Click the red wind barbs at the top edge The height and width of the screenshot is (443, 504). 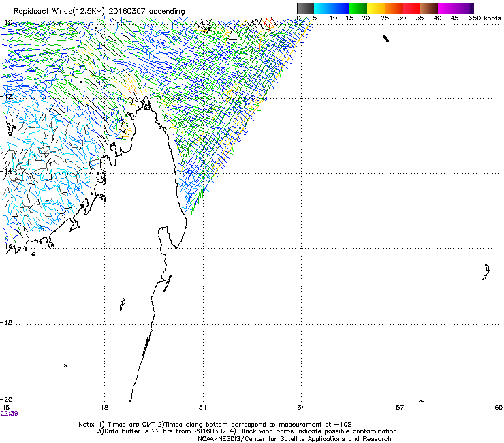pos(269,23)
